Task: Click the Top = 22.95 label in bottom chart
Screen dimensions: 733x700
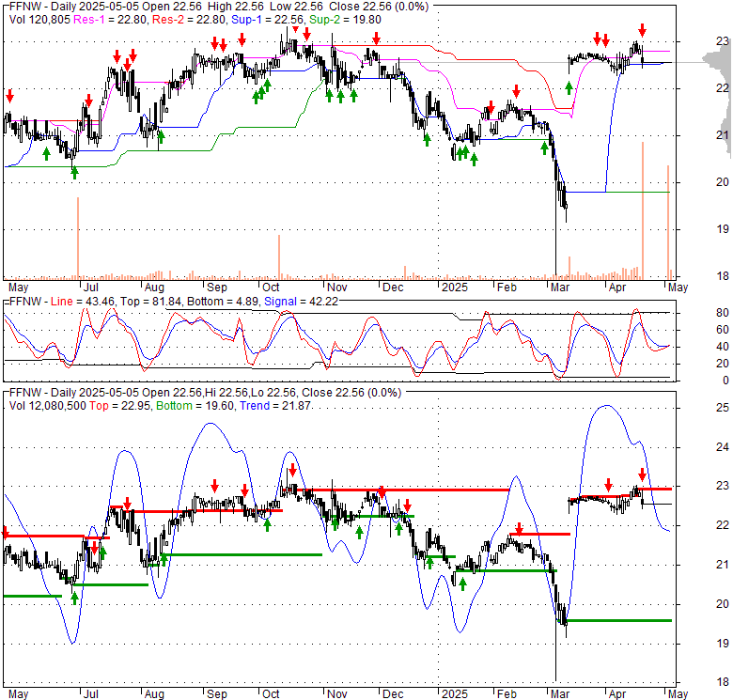Action: pos(119,406)
